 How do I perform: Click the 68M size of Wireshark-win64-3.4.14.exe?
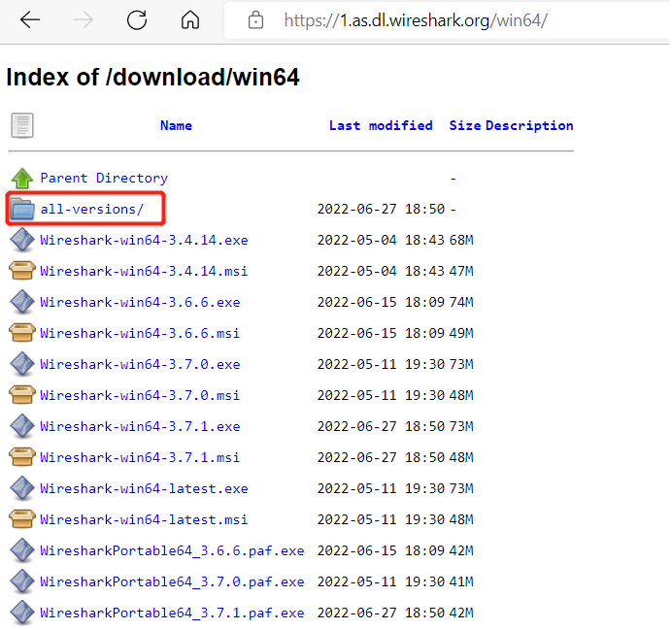(461, 240)
